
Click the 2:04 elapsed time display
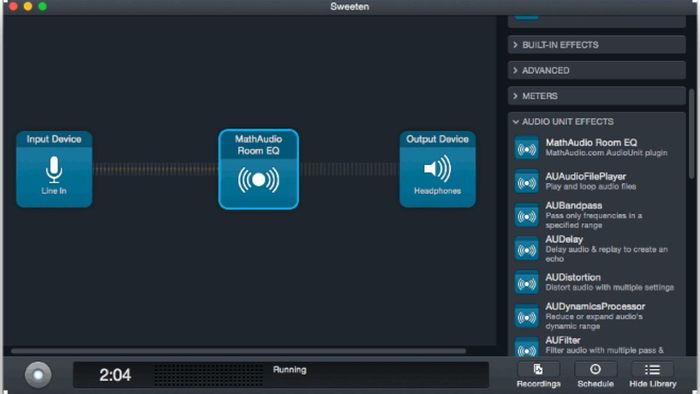(x=115, y=375)
